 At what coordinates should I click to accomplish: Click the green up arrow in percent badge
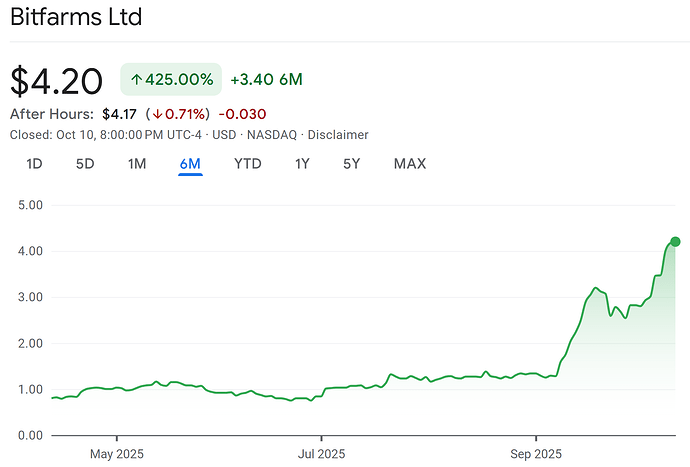click(137, 79)
